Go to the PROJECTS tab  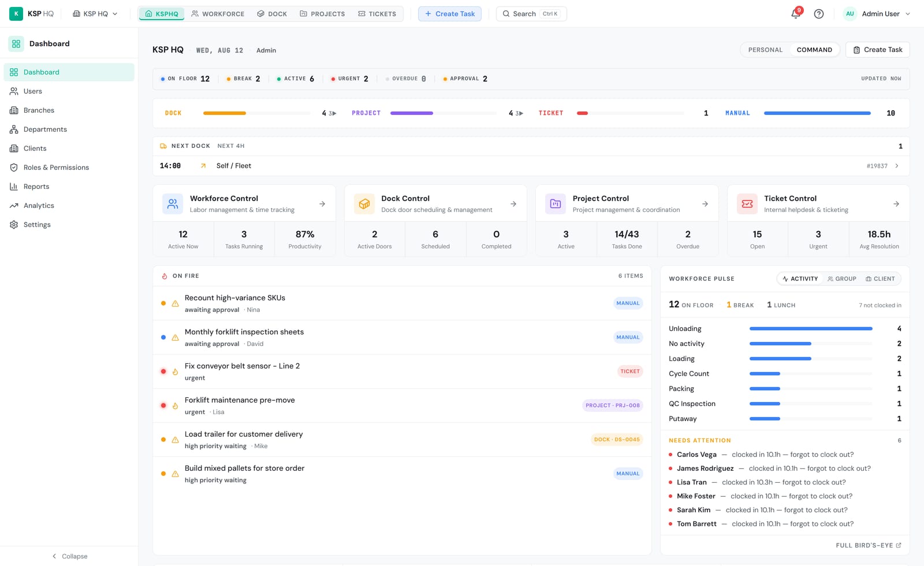(322, 14)
